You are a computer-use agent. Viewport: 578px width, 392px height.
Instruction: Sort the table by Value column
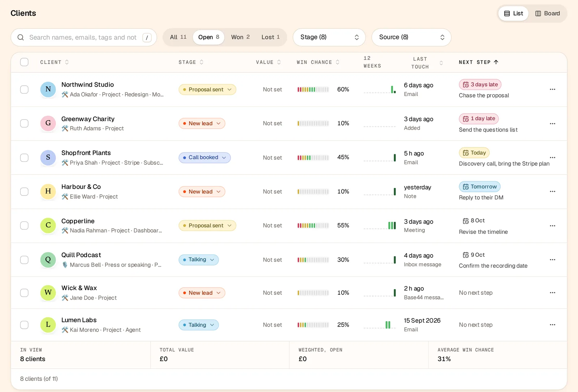click(x=268, y=62)
